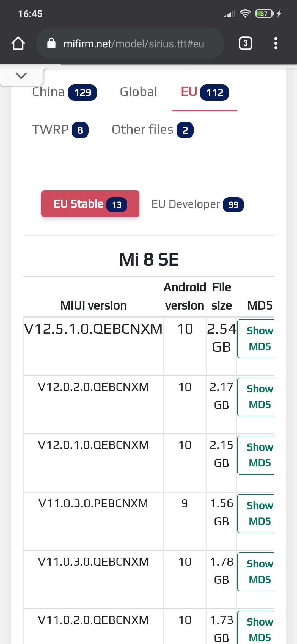Screen dimensions: 297x644
Task: Tap the File size column header
Action: pos(222,297)
